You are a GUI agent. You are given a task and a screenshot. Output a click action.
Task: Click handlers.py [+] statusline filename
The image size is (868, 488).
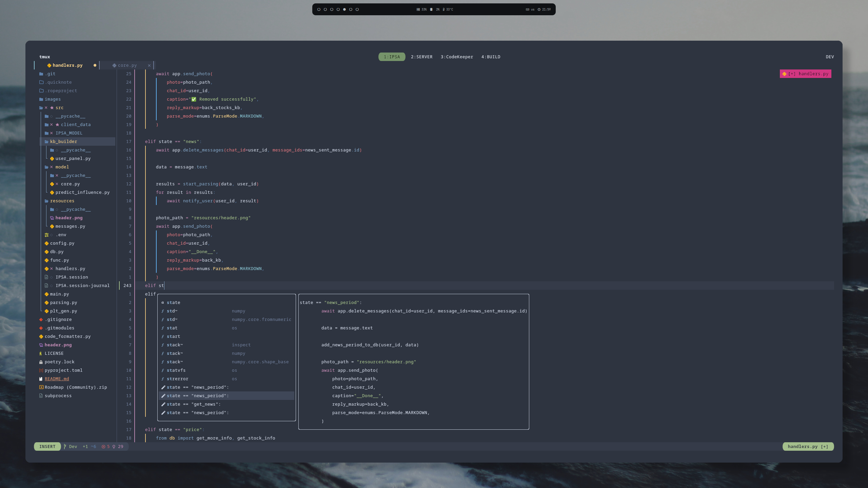tap(808, 447)
